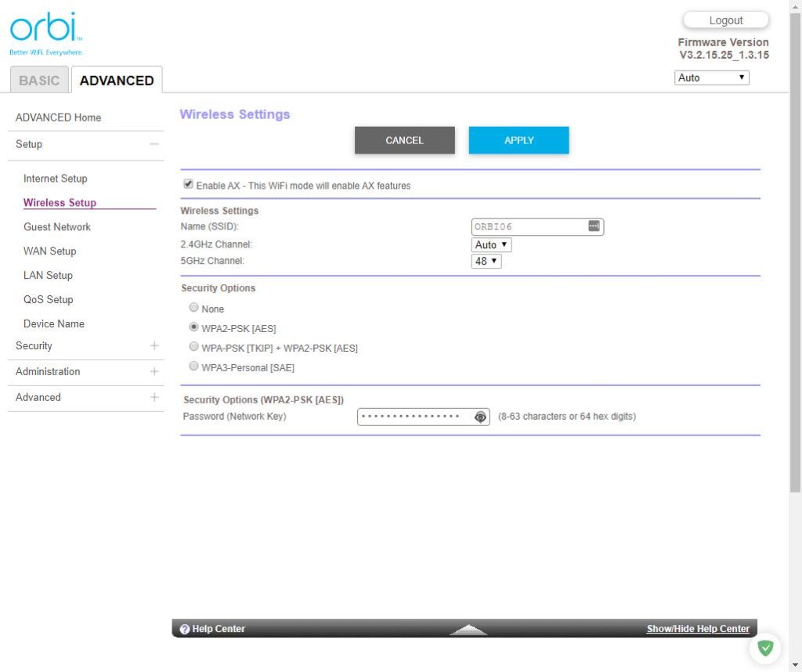Expand help panel using the up arrow
Screen dimensions: 802x672
468,630
